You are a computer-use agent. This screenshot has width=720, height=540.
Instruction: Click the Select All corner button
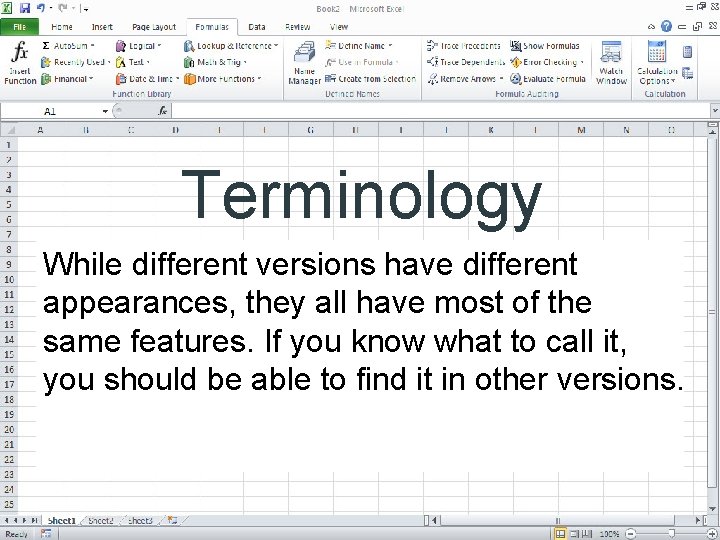pyautogui.click(x=9, y=130)
